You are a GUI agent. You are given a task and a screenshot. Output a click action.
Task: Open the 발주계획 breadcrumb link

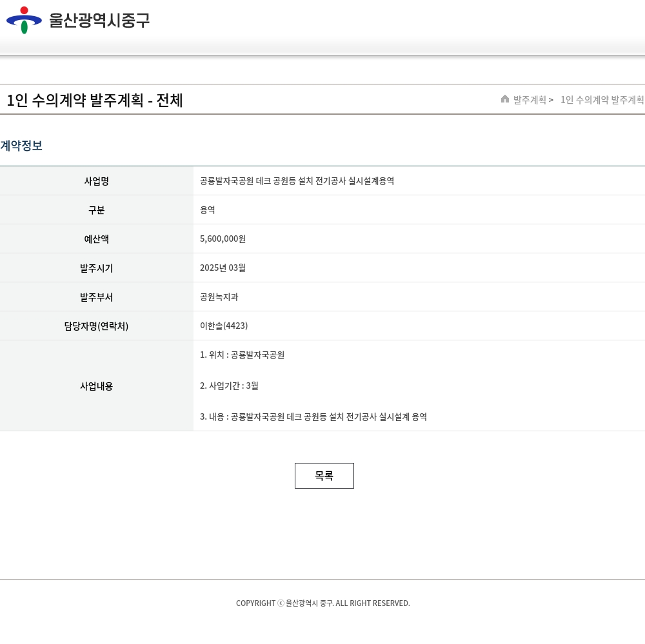pos(530,100)
